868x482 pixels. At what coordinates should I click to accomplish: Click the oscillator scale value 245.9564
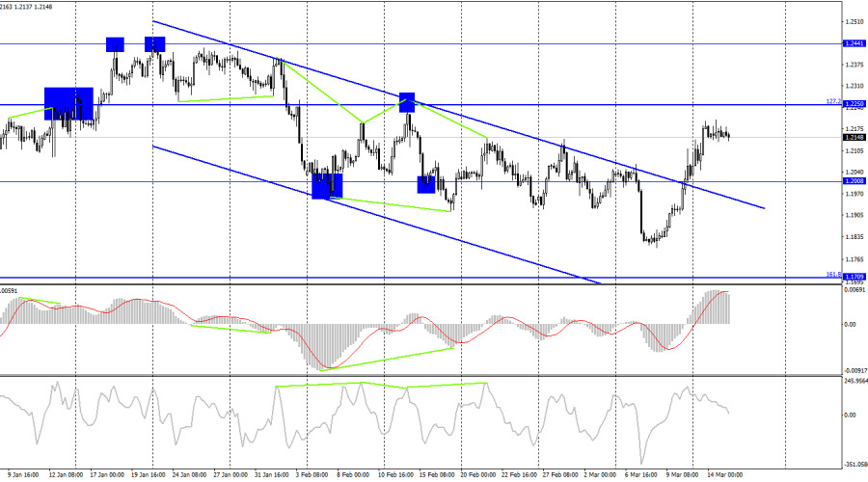[x=855, y=382]
